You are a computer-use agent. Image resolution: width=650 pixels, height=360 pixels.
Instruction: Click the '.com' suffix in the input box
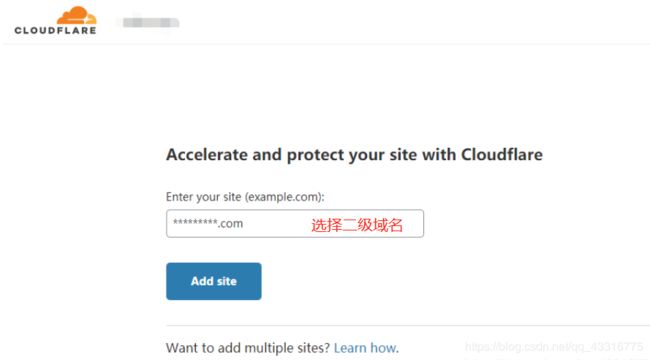(231, 224)
